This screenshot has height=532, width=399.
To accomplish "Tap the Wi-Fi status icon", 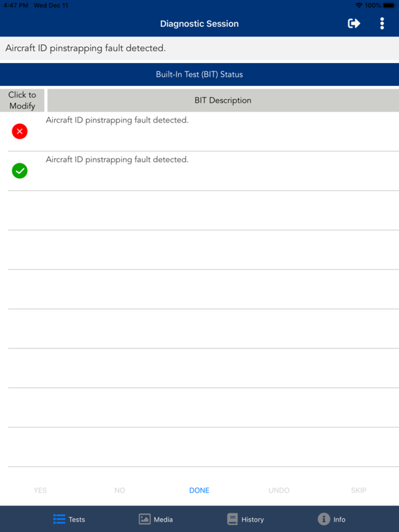I will click(359, 6).
